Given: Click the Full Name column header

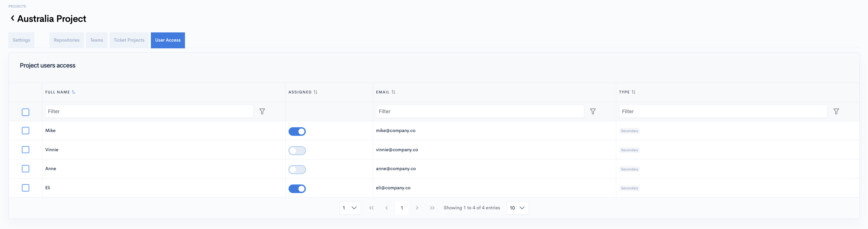Looking at the screenshot, I should pos(58,92).
